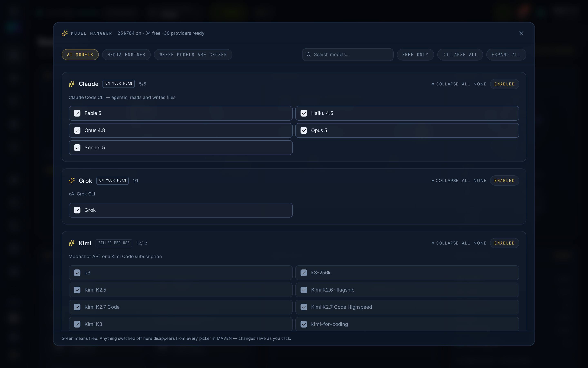Select None in the Grok section
Image resolution: width=588 pixels, height=368 pixels.
[x=480, y=181]
